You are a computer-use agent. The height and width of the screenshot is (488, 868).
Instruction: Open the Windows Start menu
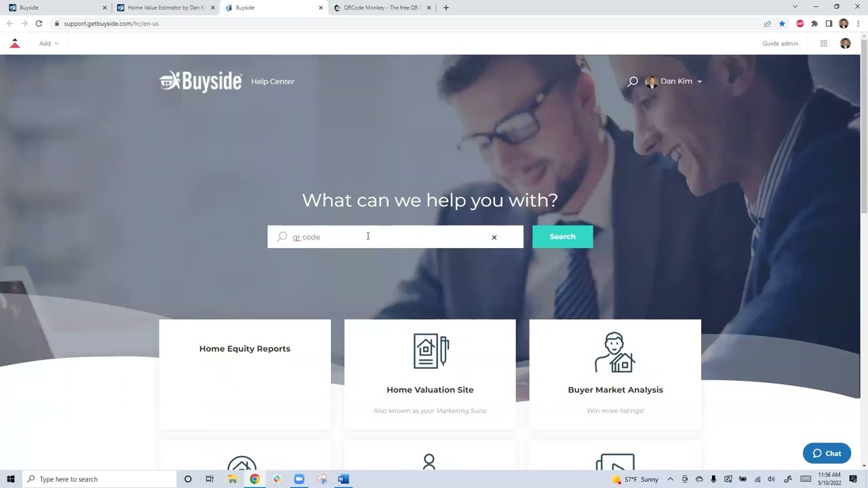(x=11, y=479)
